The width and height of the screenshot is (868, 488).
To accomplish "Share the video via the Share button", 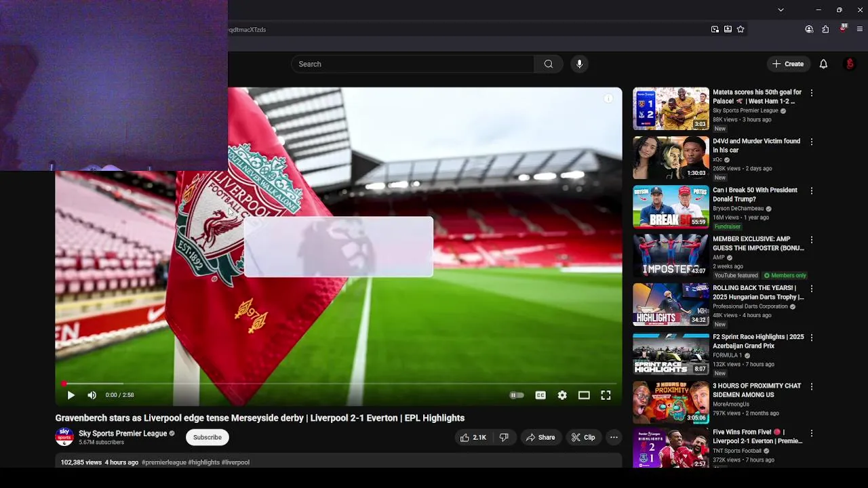I will coord(540,438).
